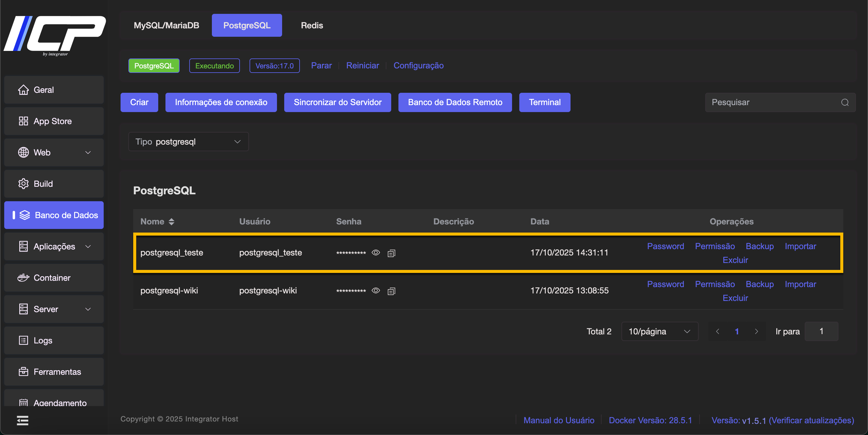Click the Build gear icon
Image resolution: width=868 pixels, height=435 pixels.
tap(23, 183)
